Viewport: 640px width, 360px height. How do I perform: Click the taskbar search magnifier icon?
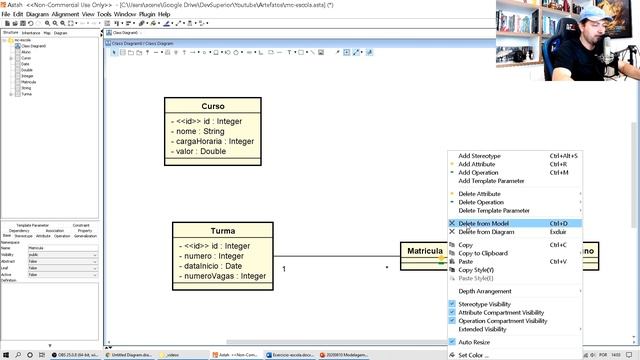[18, 355]
